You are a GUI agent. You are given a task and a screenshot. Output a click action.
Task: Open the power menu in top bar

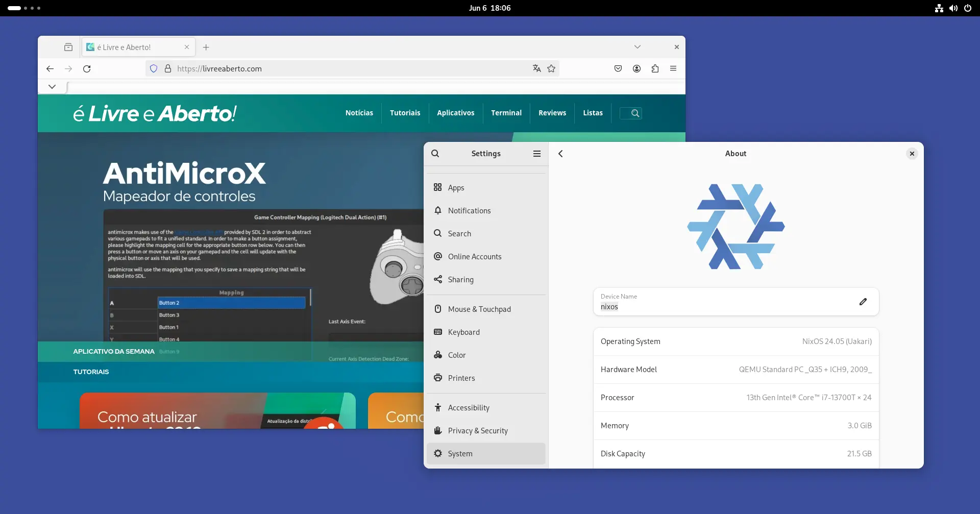[967, 8]
